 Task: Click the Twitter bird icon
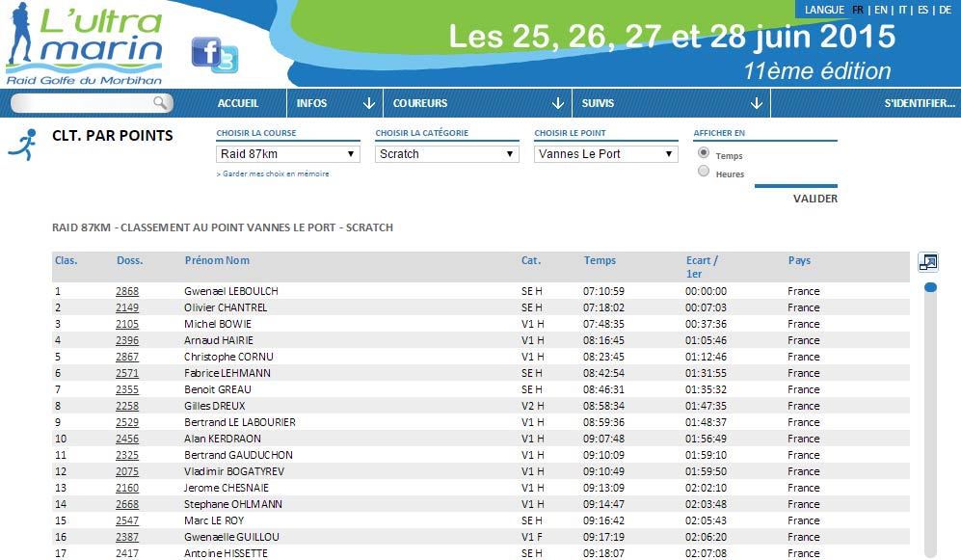coord(226,60)
